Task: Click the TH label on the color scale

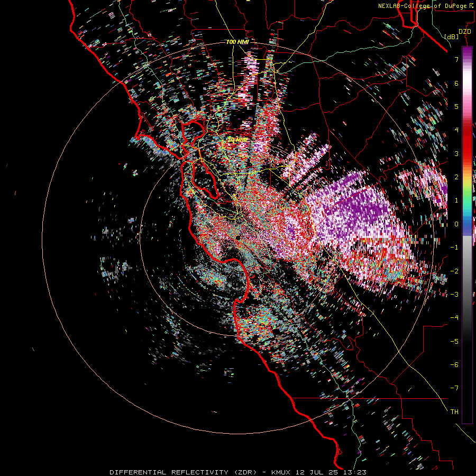Action: [x=454, y=412]
